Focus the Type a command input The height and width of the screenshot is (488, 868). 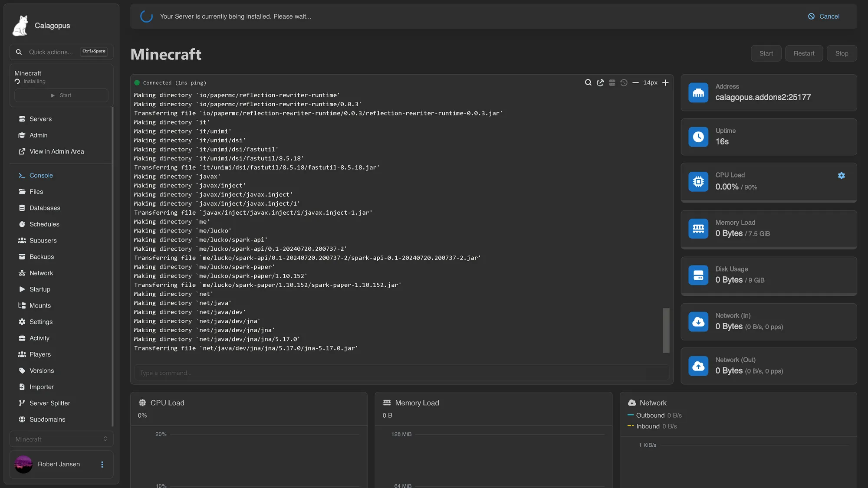click(x=401, y=373)
